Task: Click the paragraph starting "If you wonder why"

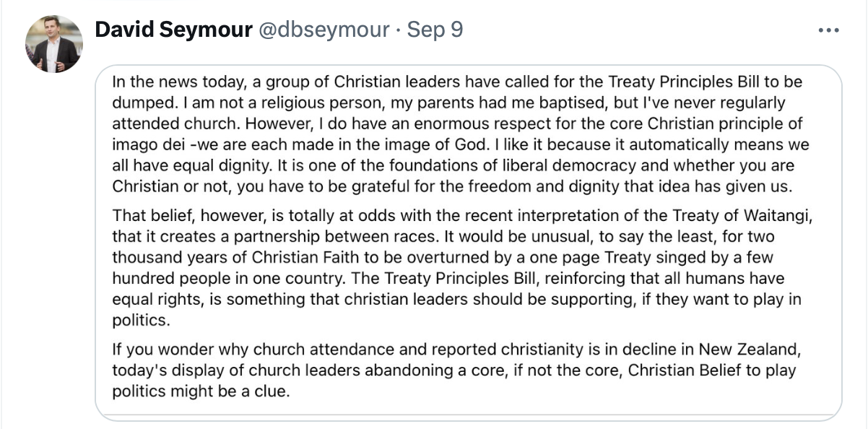Action: [457, 370]
